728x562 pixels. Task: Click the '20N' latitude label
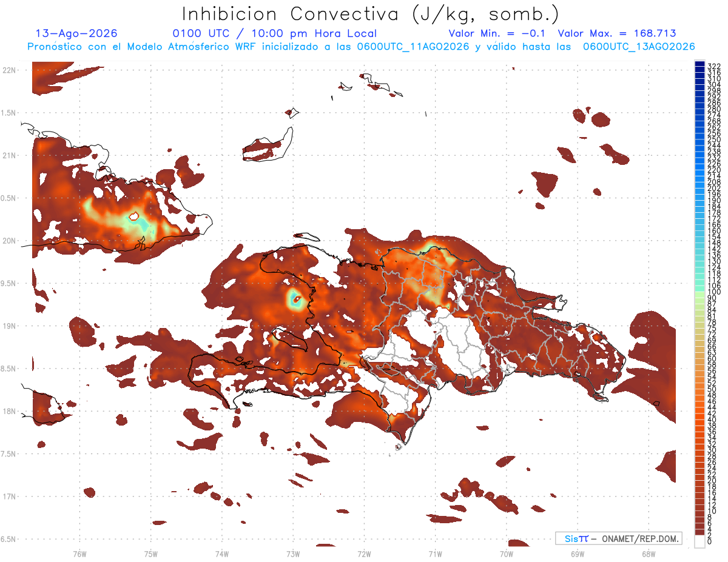coord(8,241)
